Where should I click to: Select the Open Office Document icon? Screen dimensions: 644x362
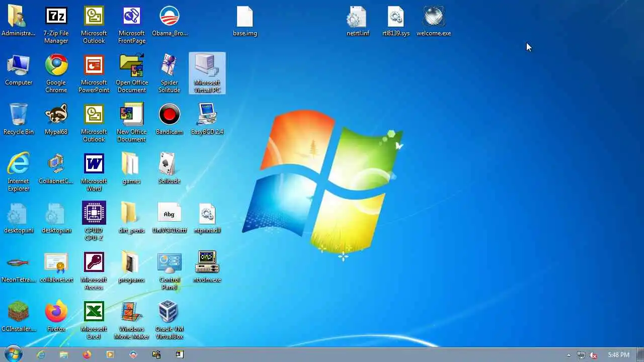tap(132, 74)
